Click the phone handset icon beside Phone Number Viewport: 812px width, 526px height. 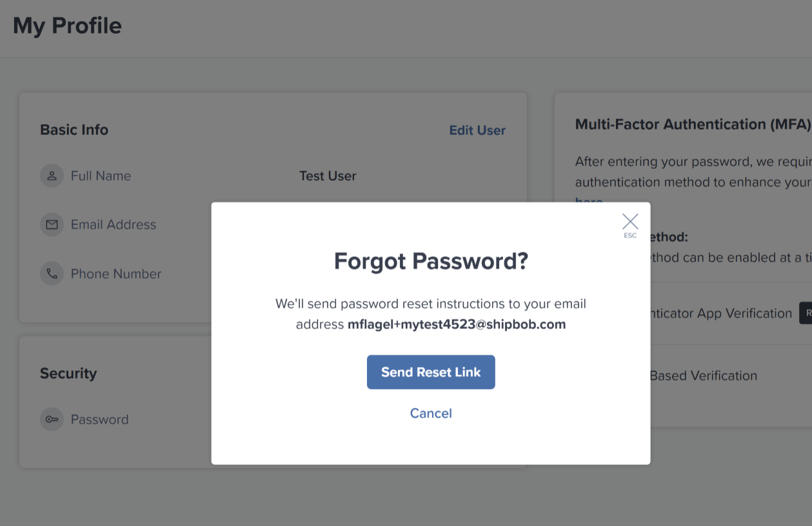[x=52, y=273]
